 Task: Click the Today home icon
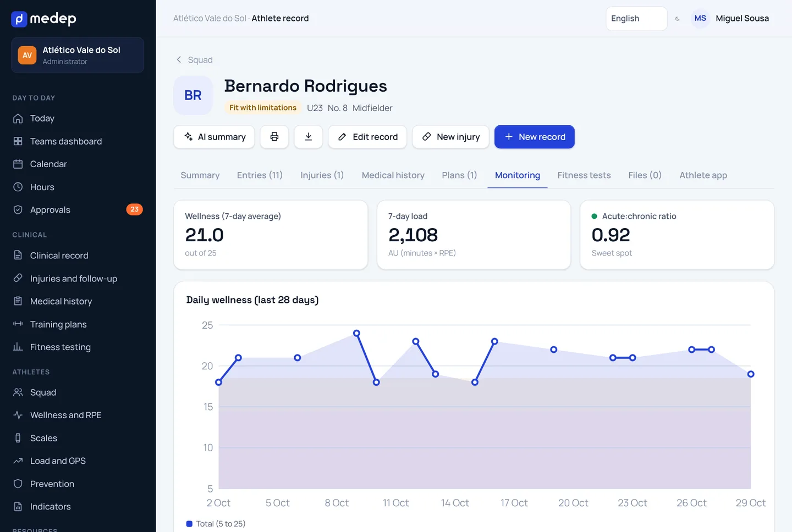point(18,118)
